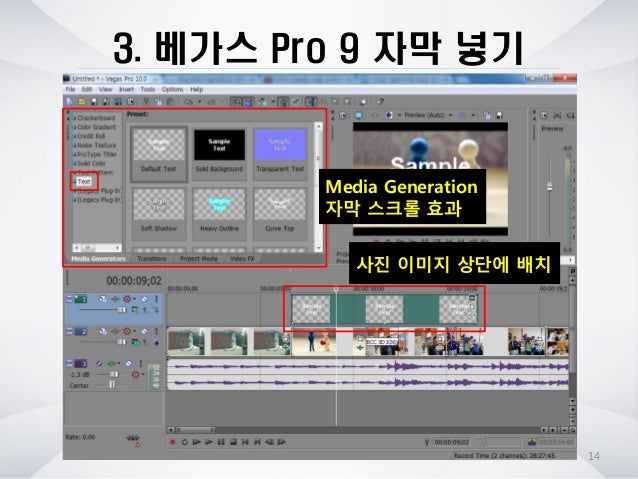Image resolution: width=638 pixels, height=479 pixels.
Task: Open the Insert menu
Action: pyautogui.click(x=126, y=89)
